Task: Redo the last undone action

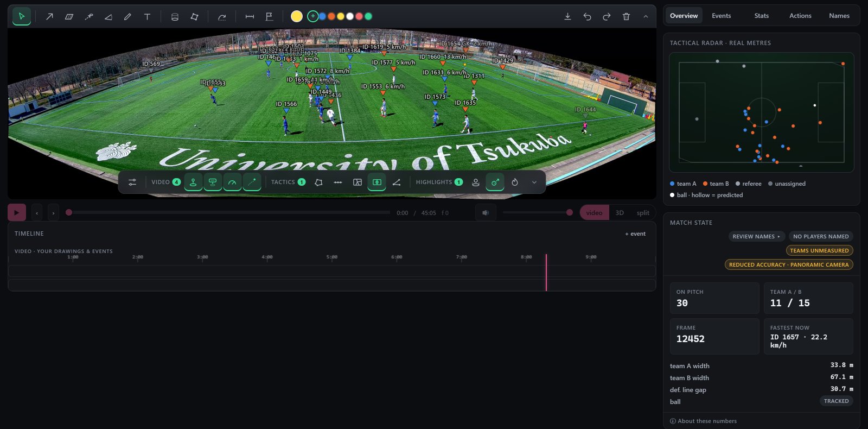Action: click(x=607, y=16)
